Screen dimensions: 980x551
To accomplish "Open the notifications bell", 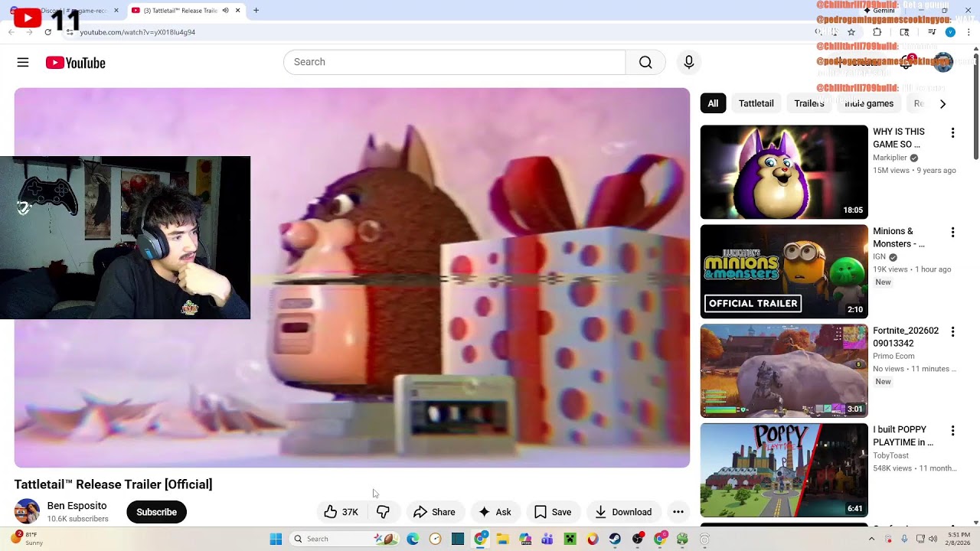I will click(x=906, y=62).
